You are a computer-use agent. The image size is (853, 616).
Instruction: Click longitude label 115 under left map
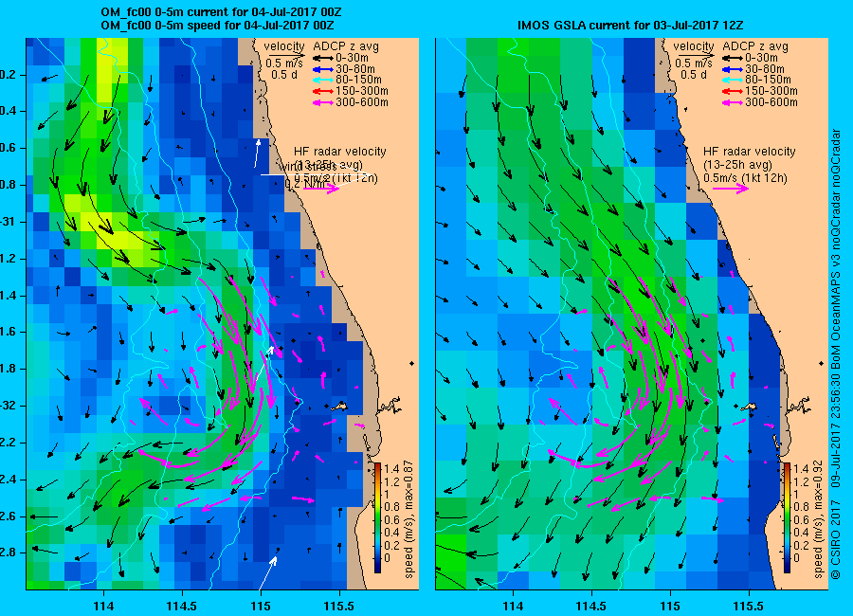(x=261, y=606)
